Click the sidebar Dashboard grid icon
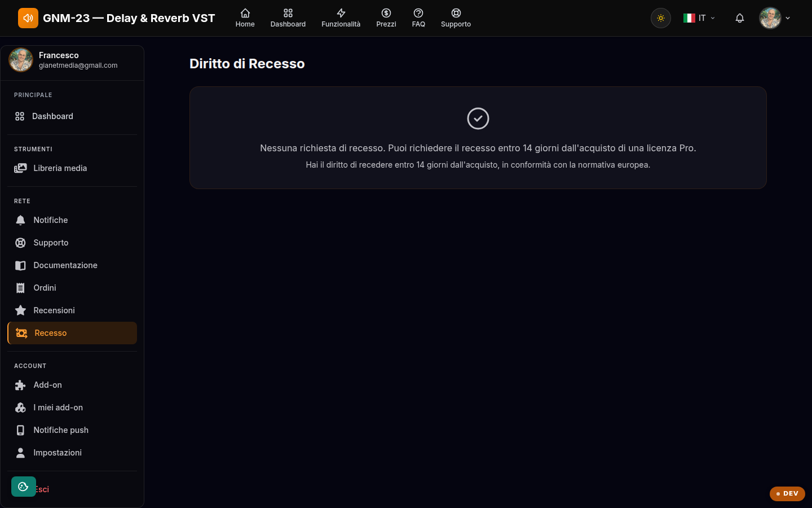The height and width of the screenshot is (508, 812). (20, 116)
